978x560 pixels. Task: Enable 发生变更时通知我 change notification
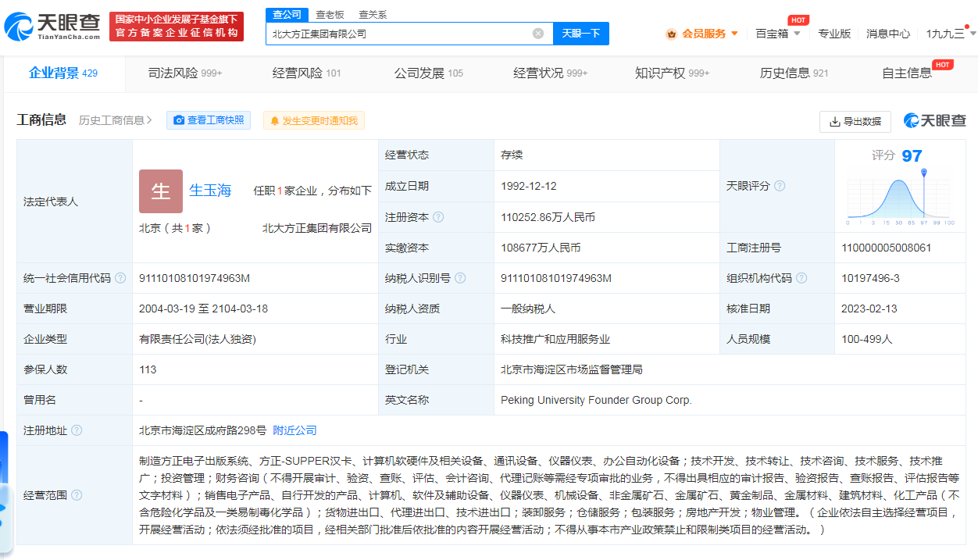314,120
